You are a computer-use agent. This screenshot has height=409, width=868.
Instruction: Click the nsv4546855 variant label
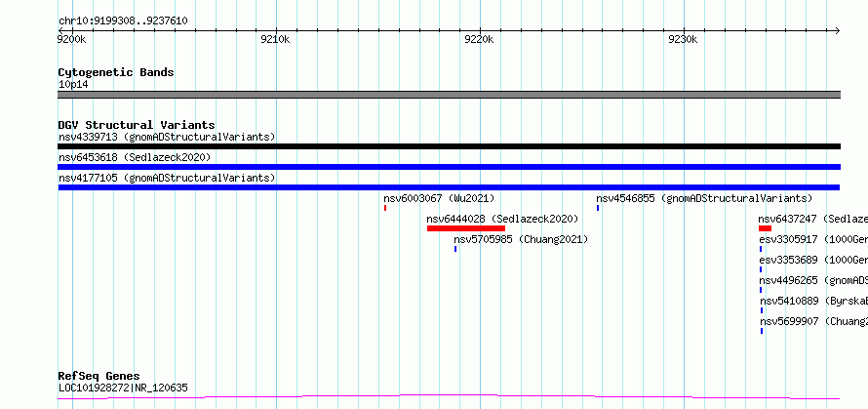click(704, 198)
